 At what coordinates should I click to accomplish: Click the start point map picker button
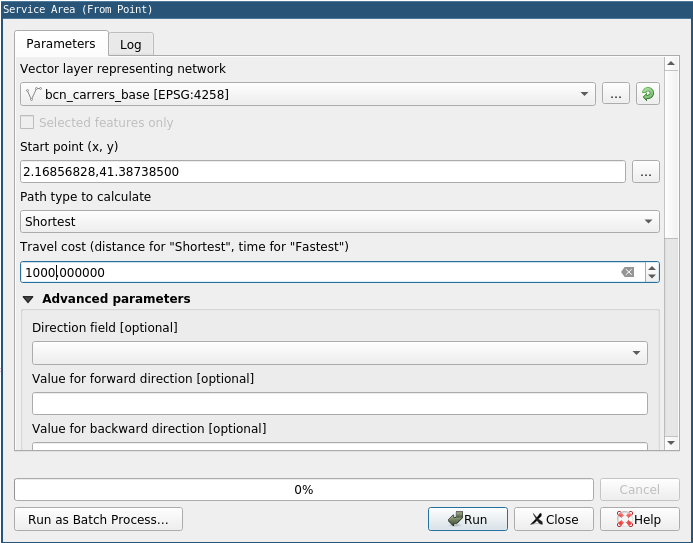[x=646, y=171]
